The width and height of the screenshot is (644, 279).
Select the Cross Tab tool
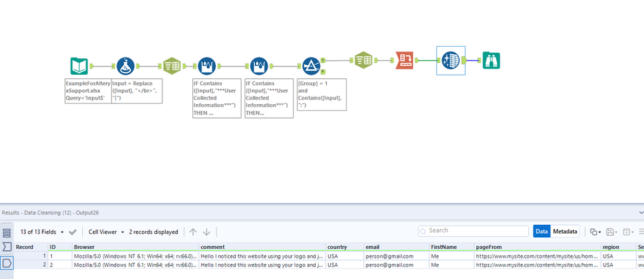[x=404, y=60]
